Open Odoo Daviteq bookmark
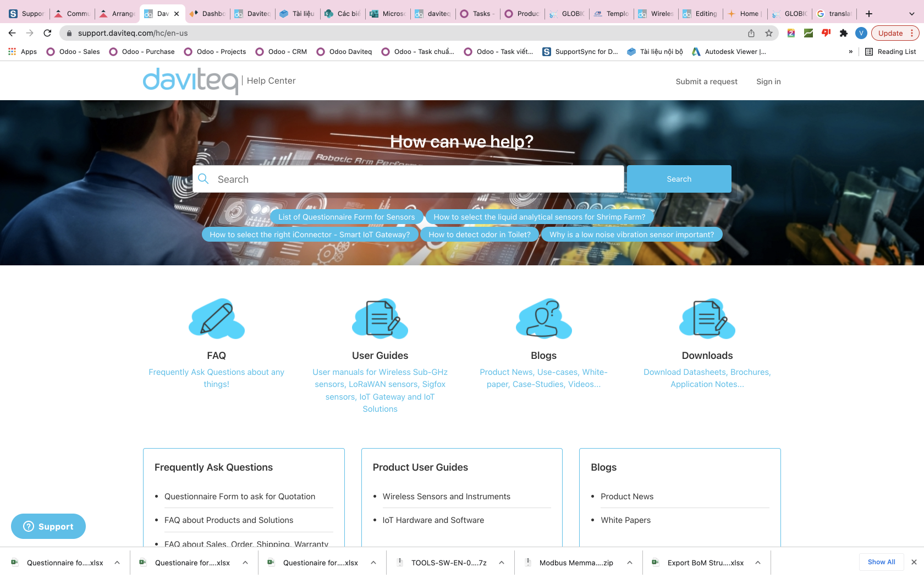This screenshot has height=578, width=924. 344,52
